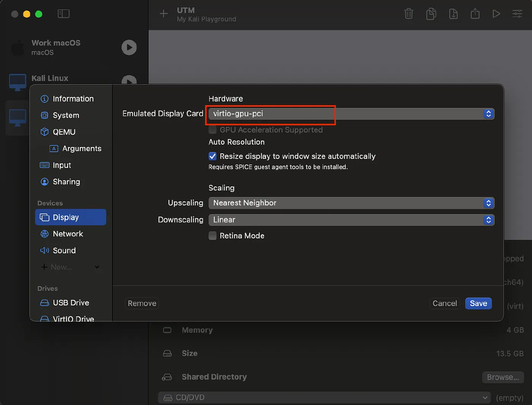Viewport: 532px width, 405px height.
Task: Click the clone VM icon in toolbar
Action: (x=431, y=14)
